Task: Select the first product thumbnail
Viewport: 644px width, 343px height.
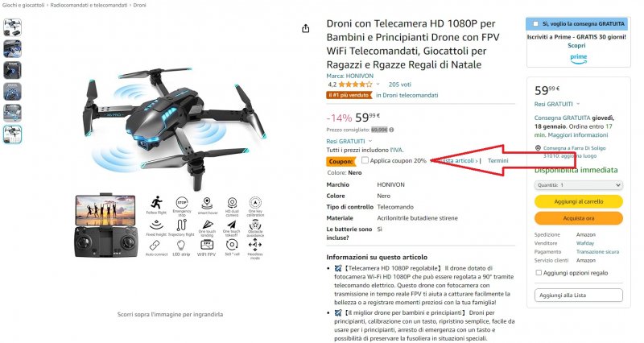Action: tap(12, 27)
